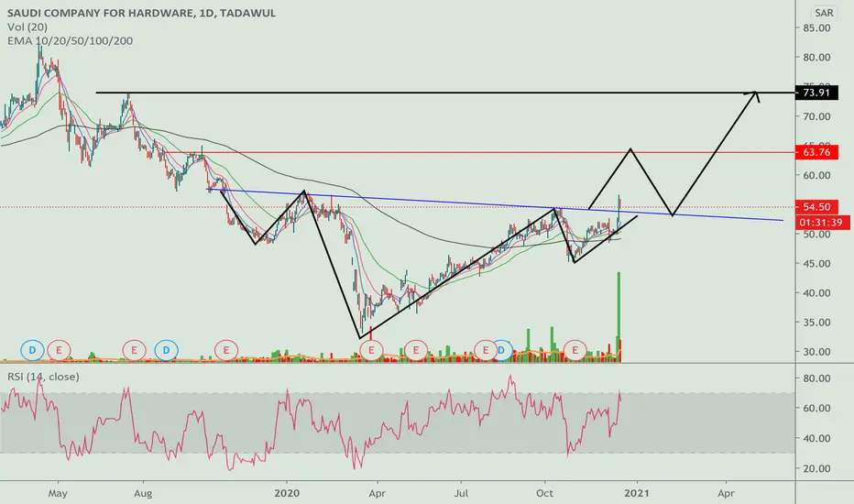Open the earnings marker just before Aug 2019
854x504 pixels.
click(134, 350)
